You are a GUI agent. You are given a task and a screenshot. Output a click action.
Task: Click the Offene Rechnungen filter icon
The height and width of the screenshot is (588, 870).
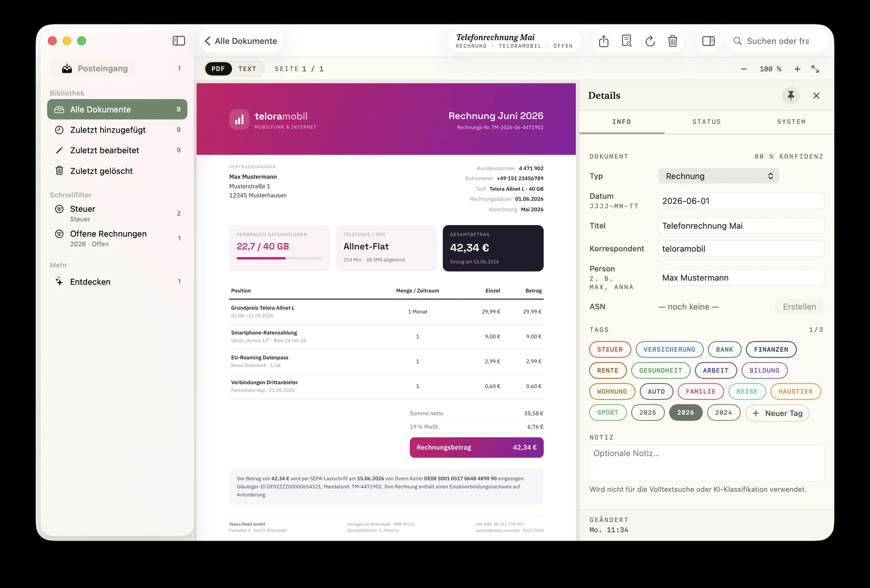59,234
